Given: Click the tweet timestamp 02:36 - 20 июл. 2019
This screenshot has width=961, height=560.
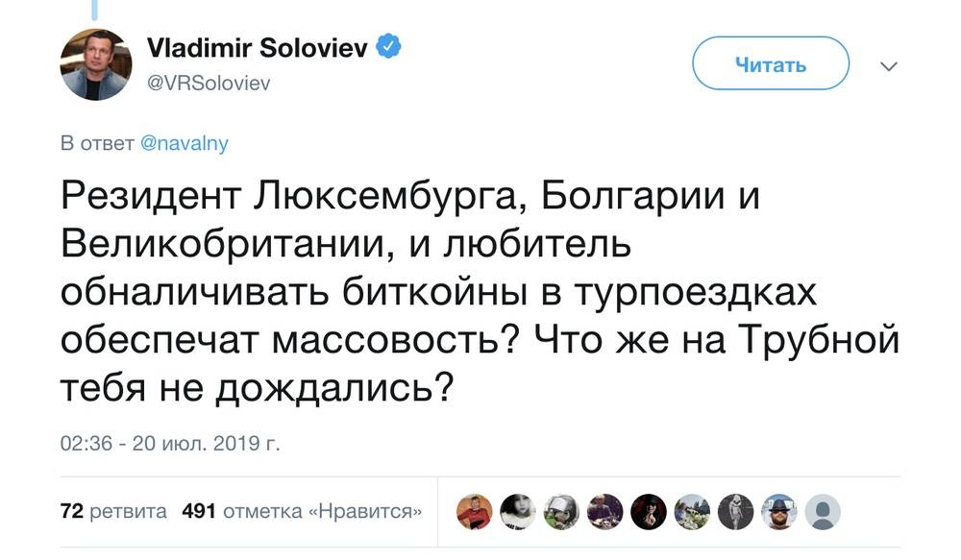Looking at the screenshot, I should click(169, 443).
